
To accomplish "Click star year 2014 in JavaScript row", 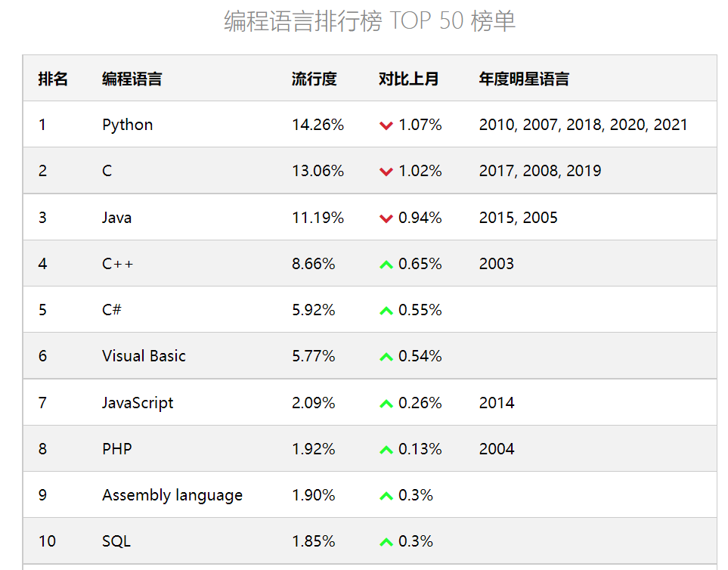I will point(497,402).
